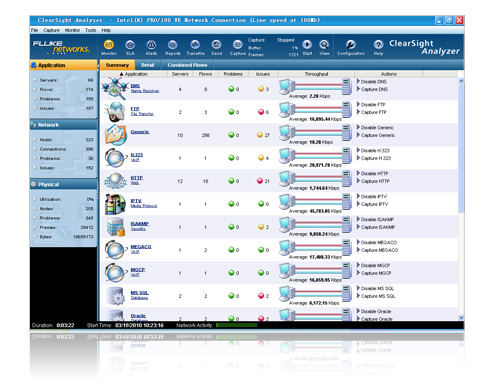Image resolution: width=488 pixels, height=385 pixels.
Task: Expand the Capture FTP action arrow
Action: click(x=358, y=112)
